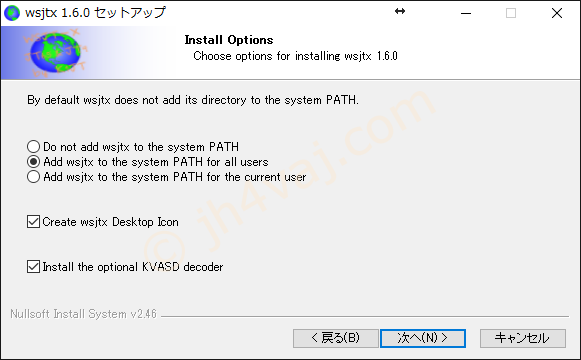The width and height of the screenshot is (581, 360).
Task: Click the "Install Options" heading
Action: 229,40
